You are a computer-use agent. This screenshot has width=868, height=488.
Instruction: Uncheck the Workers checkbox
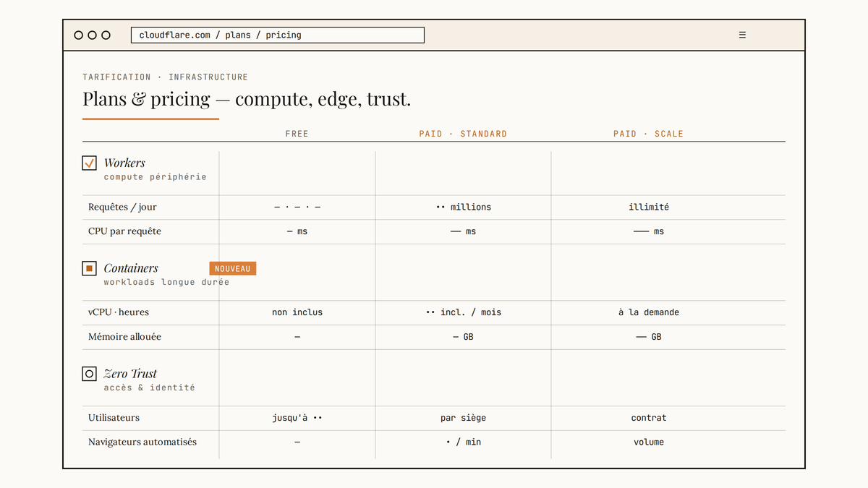[x=89, y=163]
